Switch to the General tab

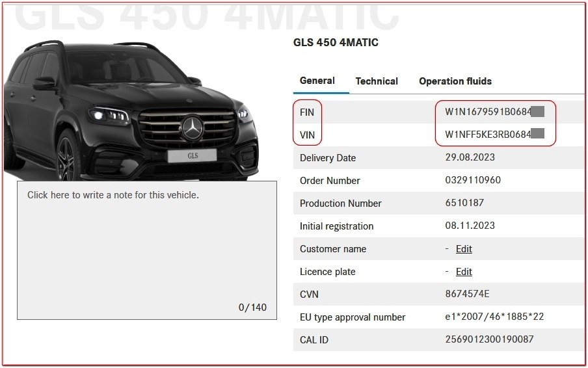pyautogui.click(x=317, y=81)
